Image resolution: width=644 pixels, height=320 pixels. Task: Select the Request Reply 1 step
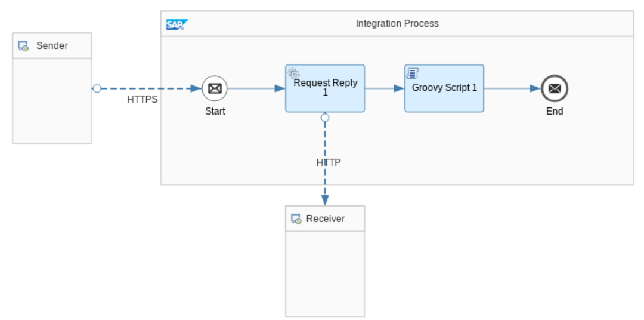(325, 88)
